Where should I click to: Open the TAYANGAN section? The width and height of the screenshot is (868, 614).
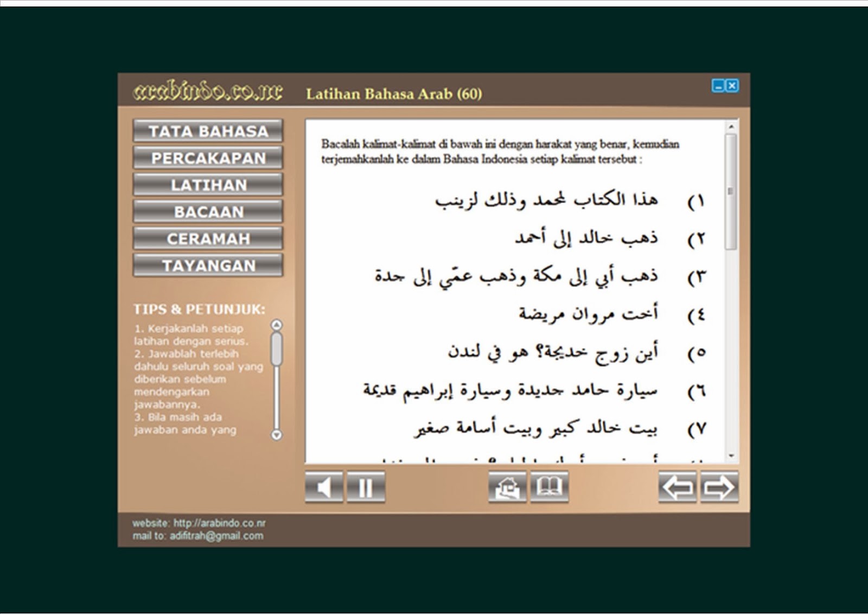point(208,265)
